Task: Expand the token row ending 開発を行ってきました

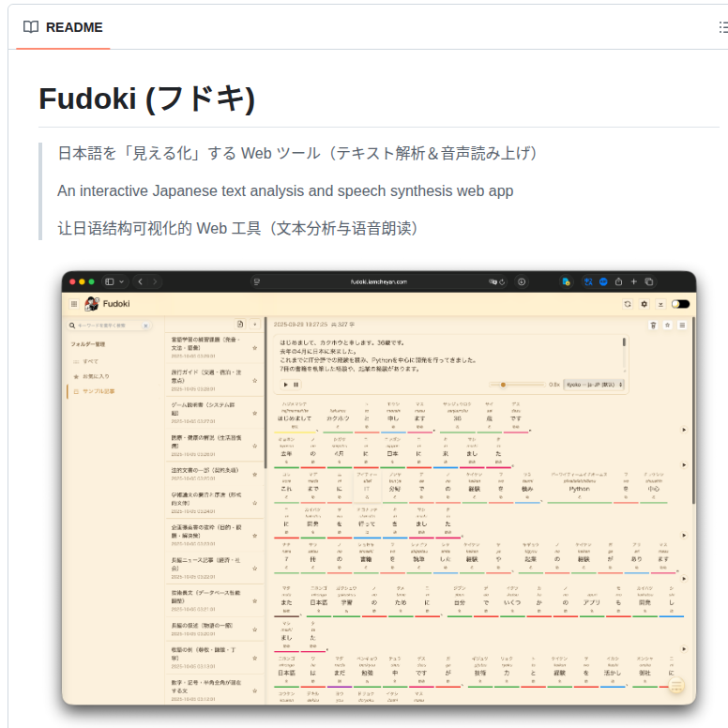Action: [684, 536]
